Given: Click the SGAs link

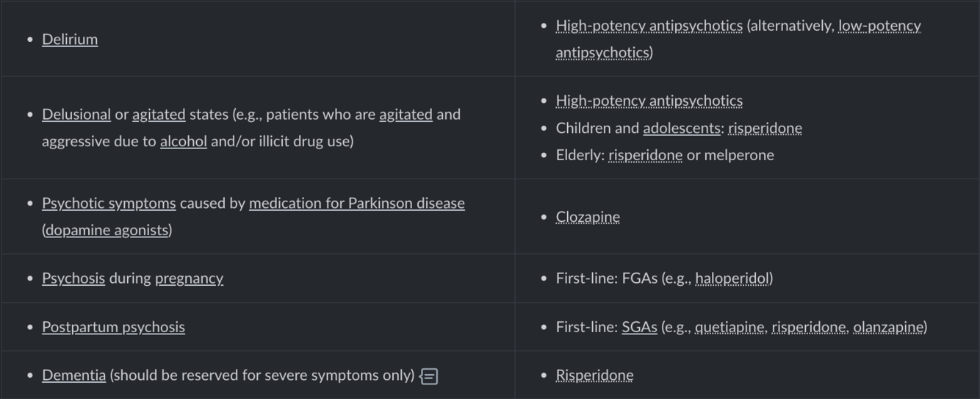Looking at the screenshot, I should pyautogui.click(x=639, y=327).
